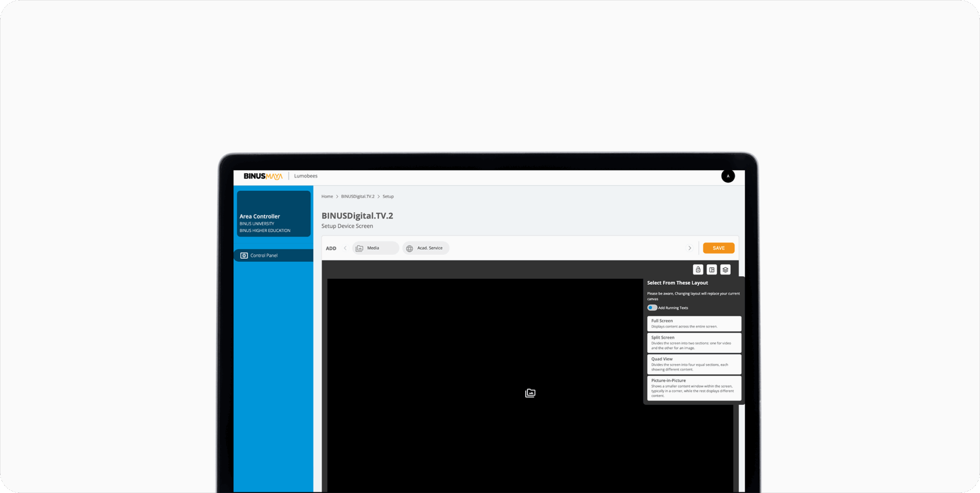This screenshot has width=980, height=493.
Task: Choose the Split Screen layout
Action: click(694, 342)
